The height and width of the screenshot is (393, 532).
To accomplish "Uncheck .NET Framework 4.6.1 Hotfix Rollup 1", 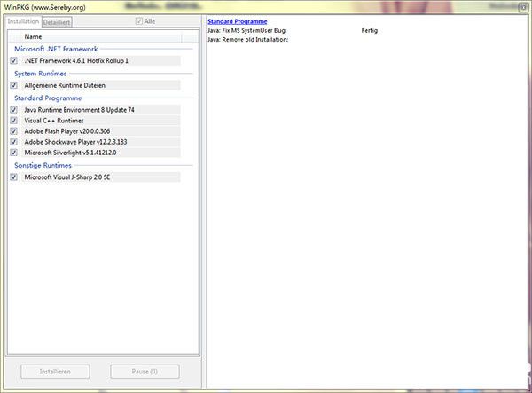I will click(13, 60).
